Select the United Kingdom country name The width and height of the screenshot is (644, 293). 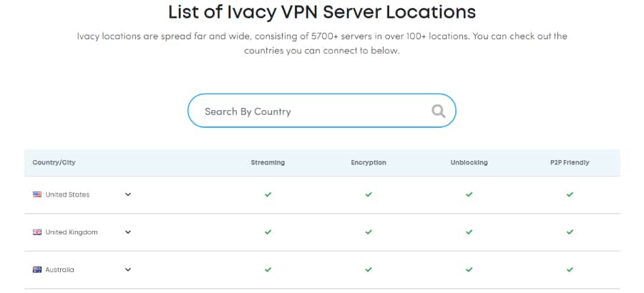coord(72,232)
